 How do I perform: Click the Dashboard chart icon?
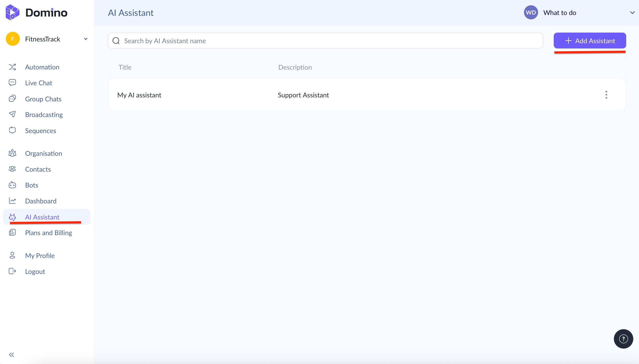tap(12, 201)
